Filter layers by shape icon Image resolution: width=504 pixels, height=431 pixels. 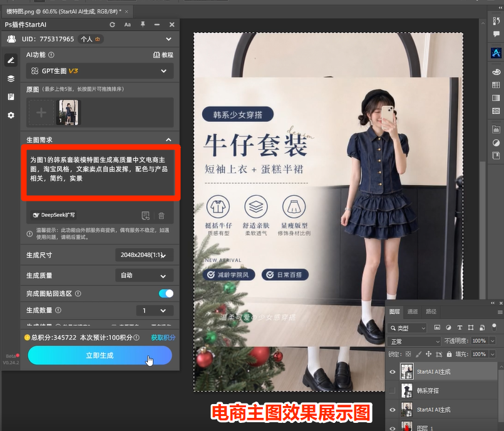[x=471, y=328]
